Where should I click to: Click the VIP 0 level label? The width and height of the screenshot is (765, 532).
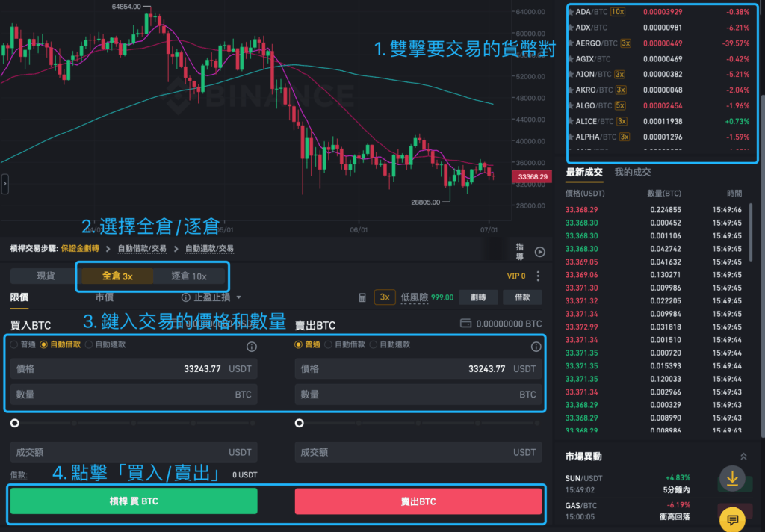516,276
